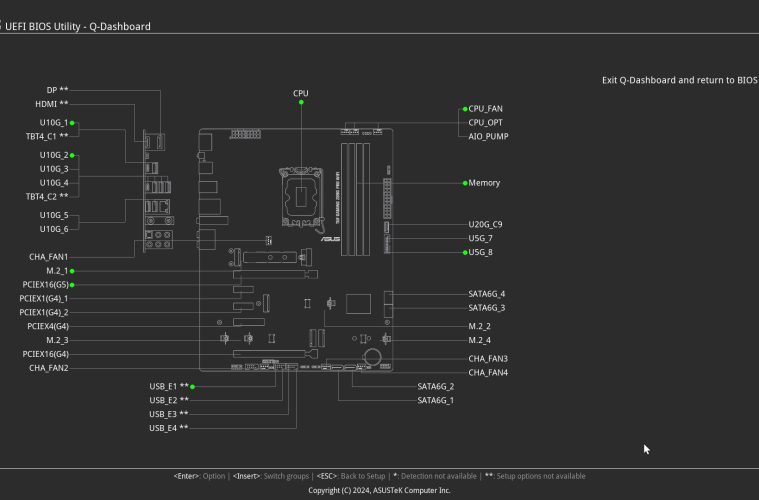759x500 pixels.
Task: Open the CHA_FAN4 header entry
Action: [x=488, y=373]
